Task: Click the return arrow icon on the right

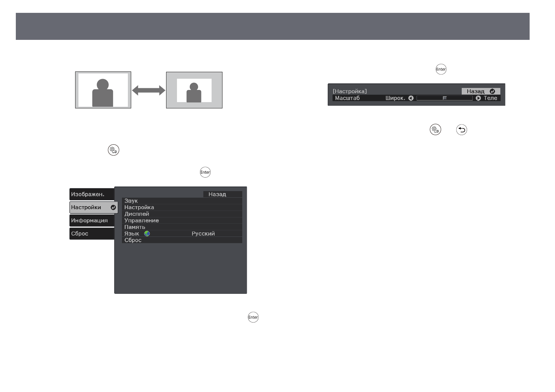Action: (x=462, y=130)
